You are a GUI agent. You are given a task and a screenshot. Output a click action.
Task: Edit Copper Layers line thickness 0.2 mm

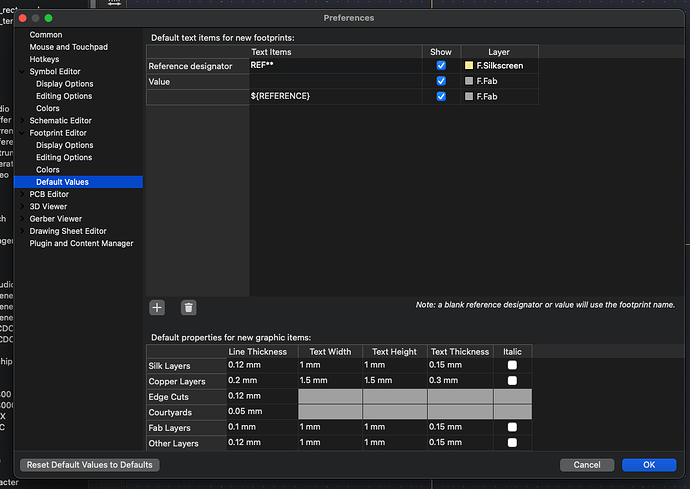(262, 380)
